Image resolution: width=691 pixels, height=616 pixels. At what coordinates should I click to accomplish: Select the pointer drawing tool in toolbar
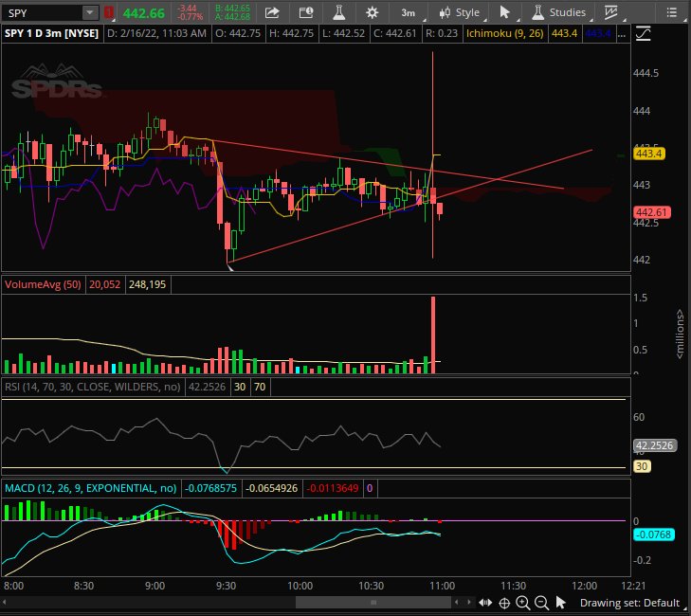pos(505,12)
